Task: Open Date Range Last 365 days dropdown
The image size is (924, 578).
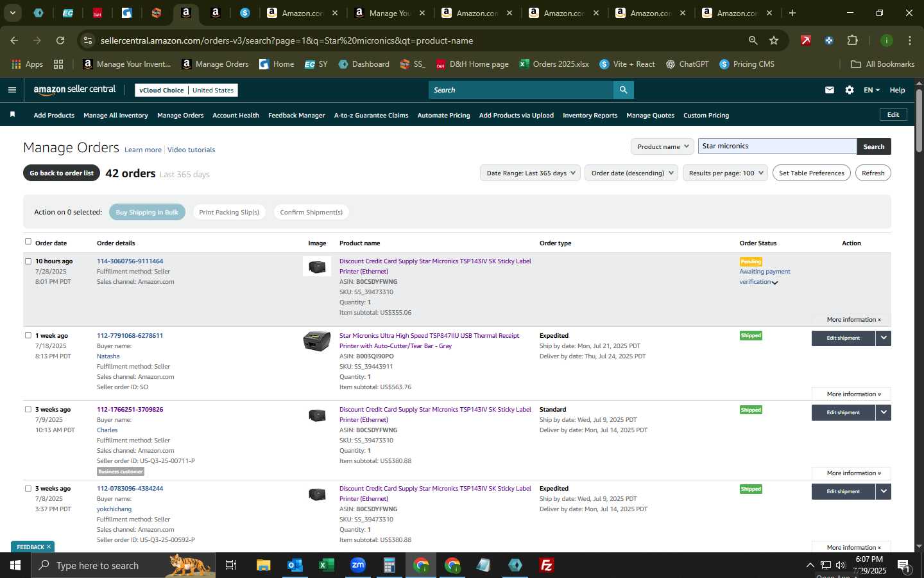Action: (530, 173)
